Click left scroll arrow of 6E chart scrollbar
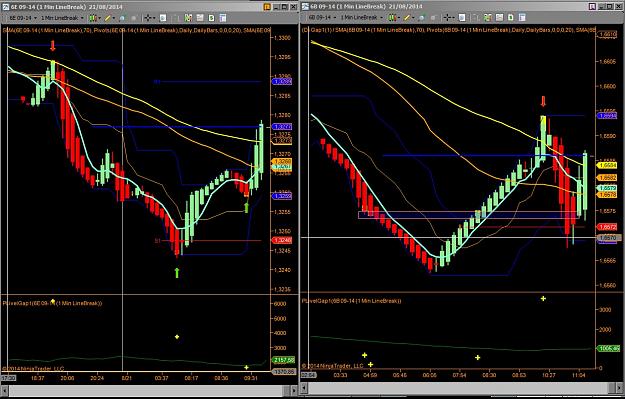 [4, 390]
